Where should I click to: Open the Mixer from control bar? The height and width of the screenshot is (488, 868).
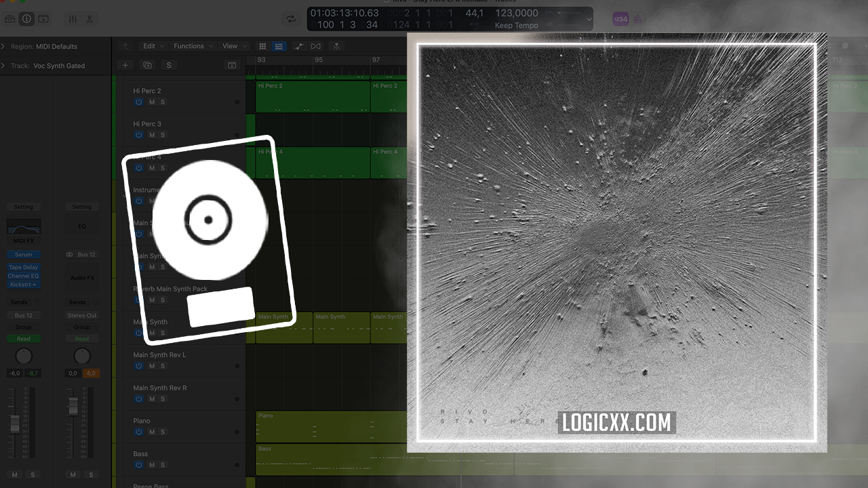coord(74,19)
